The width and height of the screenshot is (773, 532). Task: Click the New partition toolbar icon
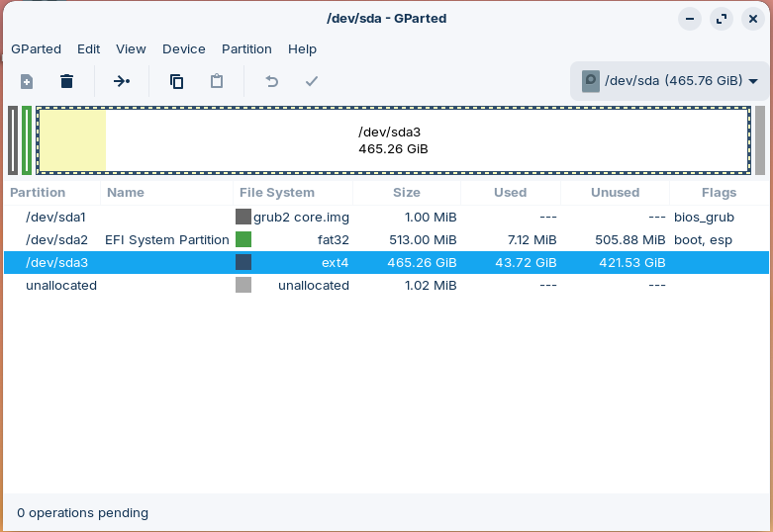click(27, 81)
